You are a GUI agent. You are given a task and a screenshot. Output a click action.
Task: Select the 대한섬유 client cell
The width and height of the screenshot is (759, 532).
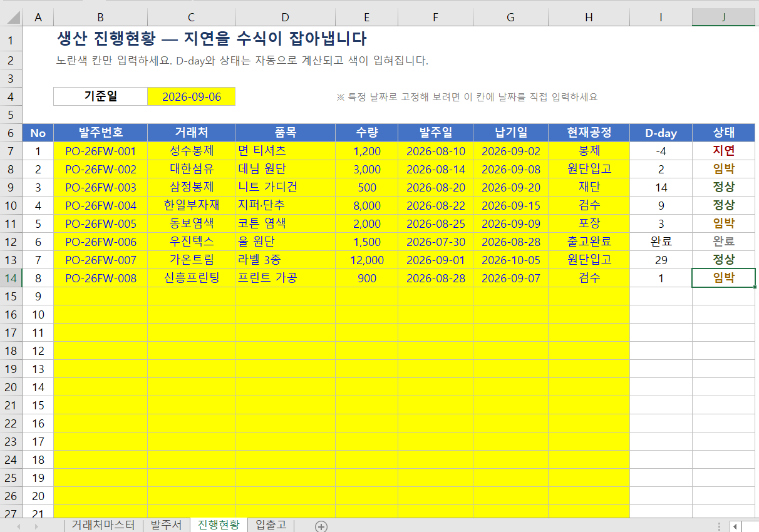point(192,169)
